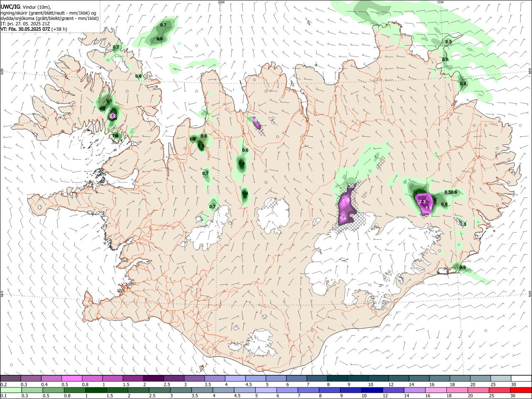Select the 'slydda/snjókoma' legend description line
This screenshot has height=399, width=532.
[50, 18]
